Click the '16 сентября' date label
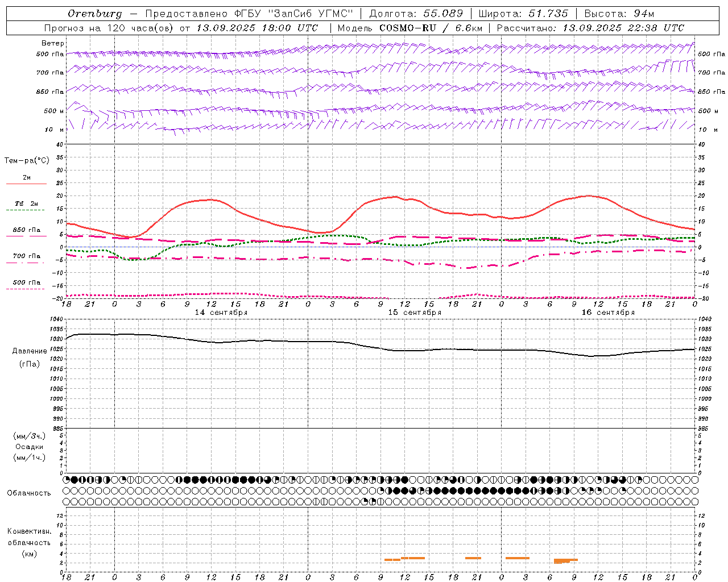 pos(608,313)
